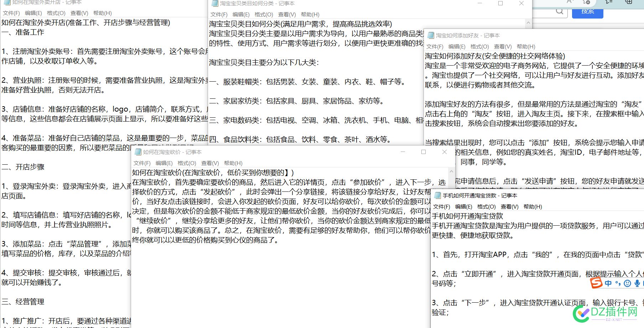The height and width of the screenshot is (328, 644).
Task: Open 帮助(H) menu in 如何在淘宝砍价 window
Action: pyautogui.click(x=233, y=163)
